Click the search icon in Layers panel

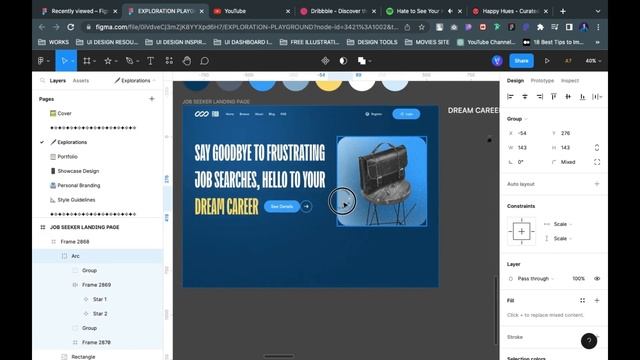click(x=42, y=80)
